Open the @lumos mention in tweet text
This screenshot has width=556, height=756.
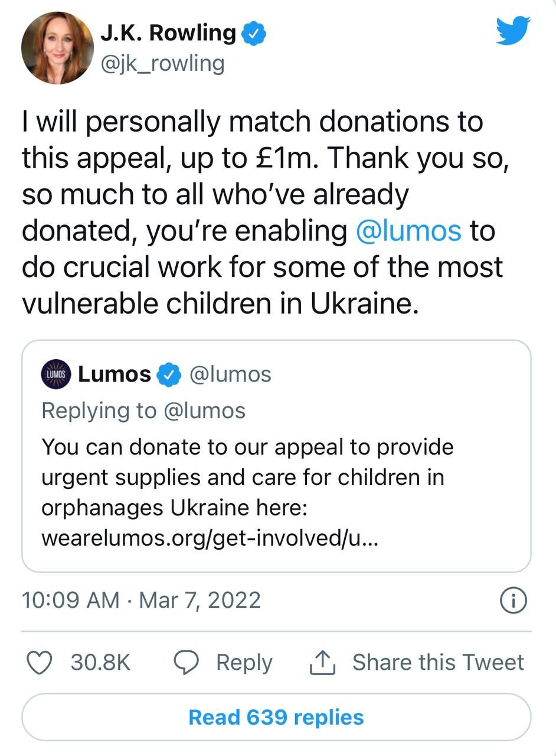click(408, 230)
